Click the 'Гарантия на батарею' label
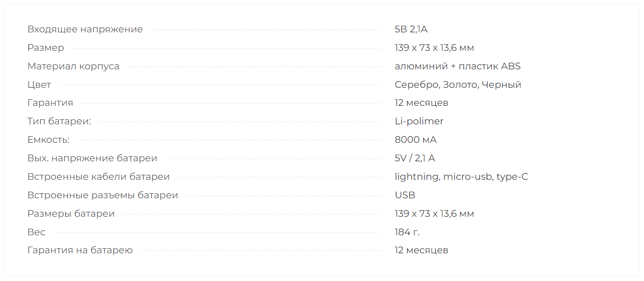Screen dimensions: 644x281 [x=80, y=250]
